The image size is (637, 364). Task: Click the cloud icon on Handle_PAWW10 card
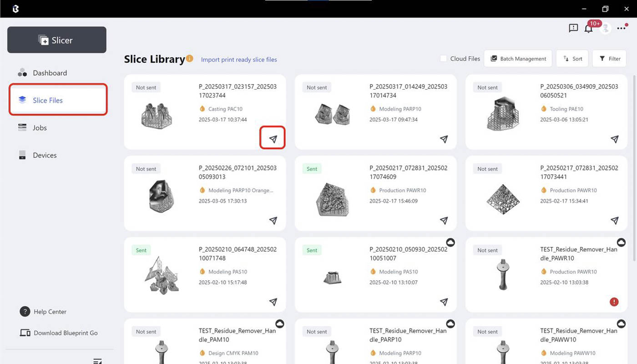pyautogui.click(x=621, y=324)
